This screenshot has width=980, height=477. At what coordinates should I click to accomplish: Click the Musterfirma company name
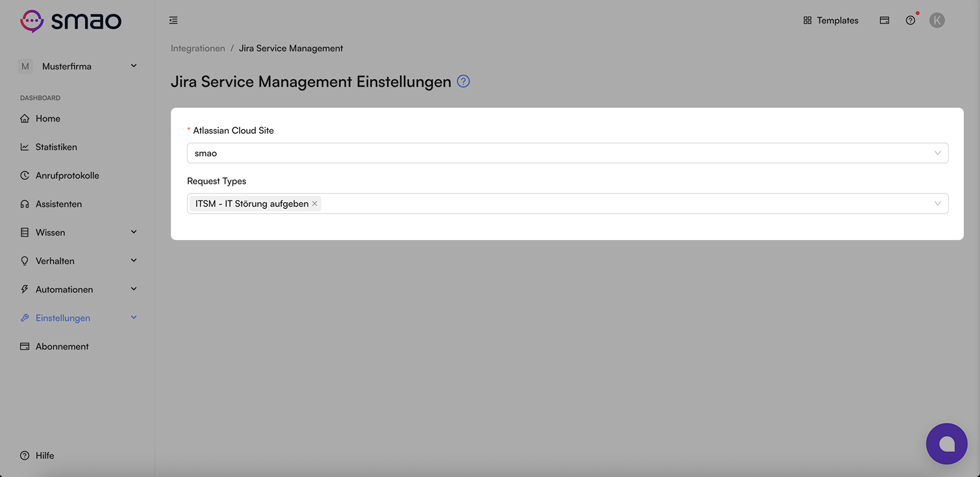(67, 66)
